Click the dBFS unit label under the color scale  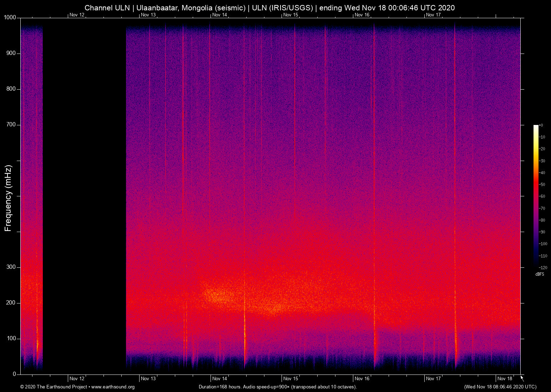coord(540,274)
